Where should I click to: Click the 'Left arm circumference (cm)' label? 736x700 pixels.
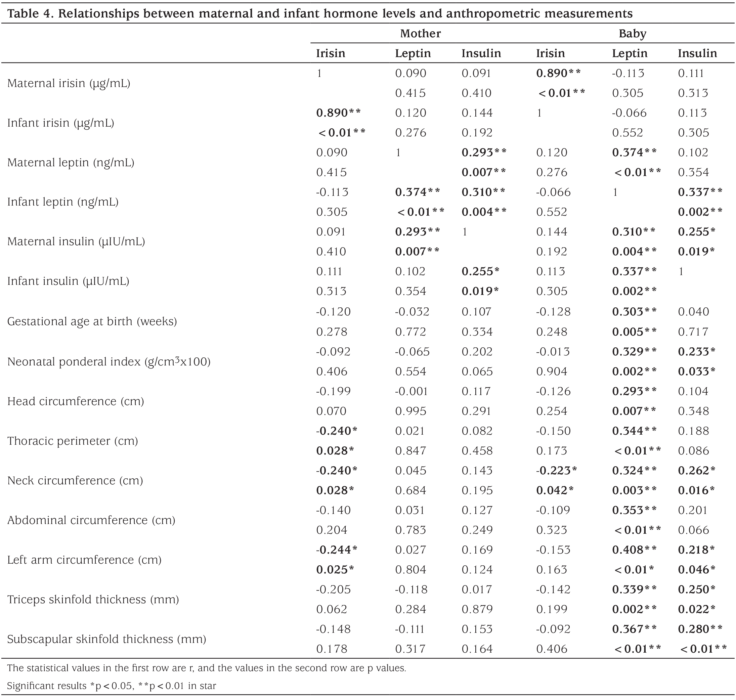pos(84,560)
